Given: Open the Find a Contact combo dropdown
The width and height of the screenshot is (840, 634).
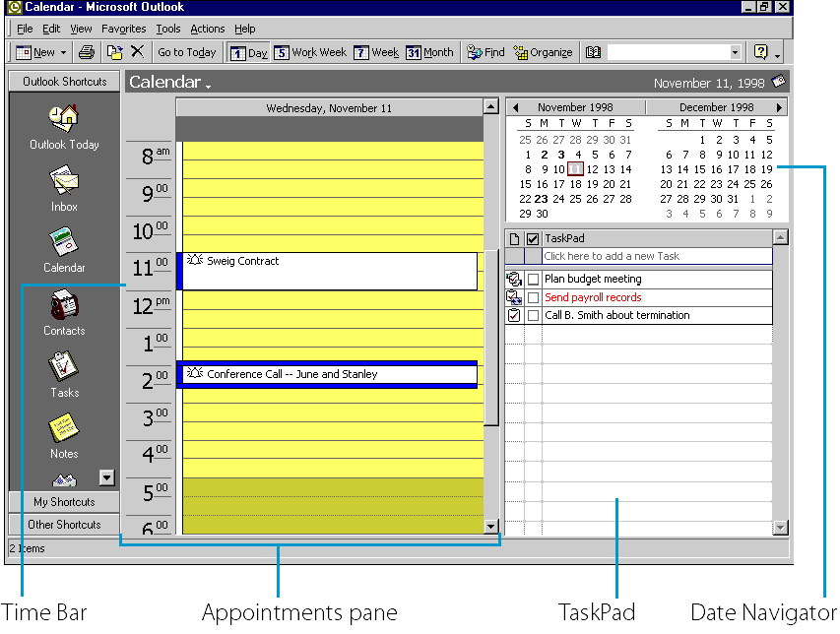Looking at the screenshot, I should (735, 52).
